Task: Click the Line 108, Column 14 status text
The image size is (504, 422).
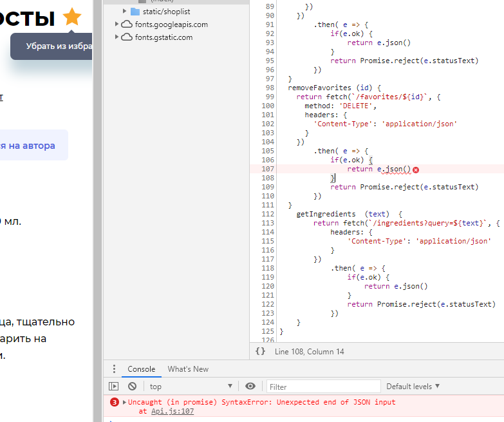Action: [309, 352]
